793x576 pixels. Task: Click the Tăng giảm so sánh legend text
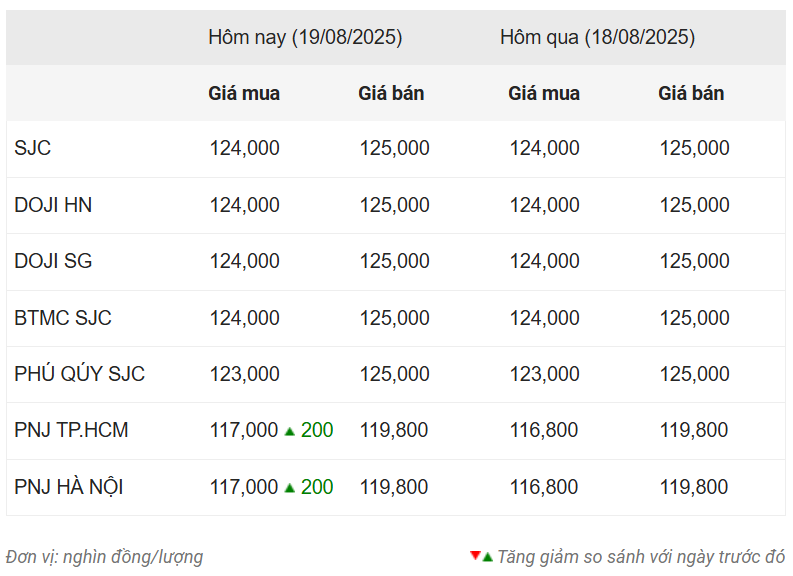[641, 557]
